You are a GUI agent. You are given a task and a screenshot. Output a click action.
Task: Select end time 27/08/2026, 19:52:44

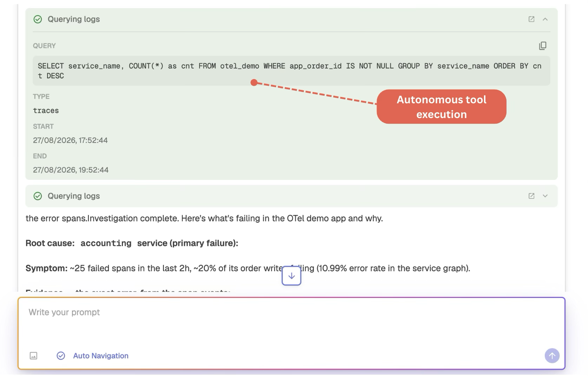(x=71, y=170)
